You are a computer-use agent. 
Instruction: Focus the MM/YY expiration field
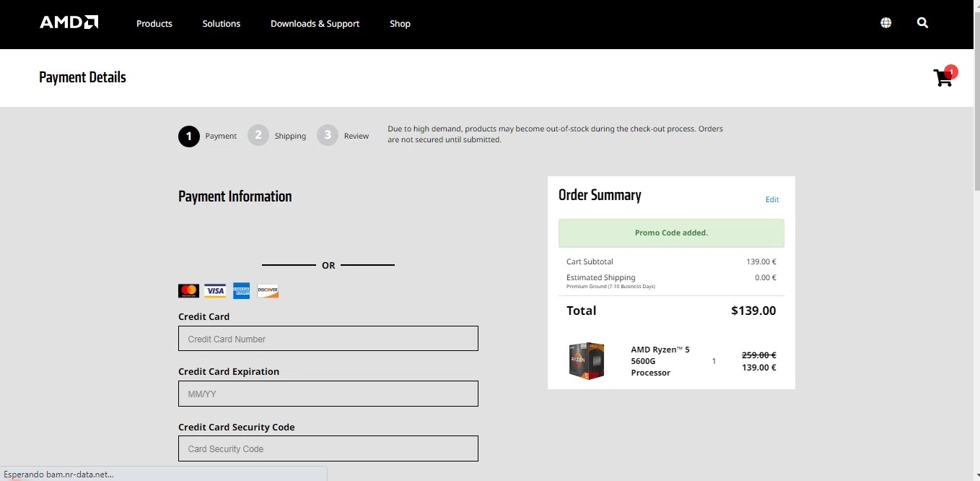click(x=328, y=394)
